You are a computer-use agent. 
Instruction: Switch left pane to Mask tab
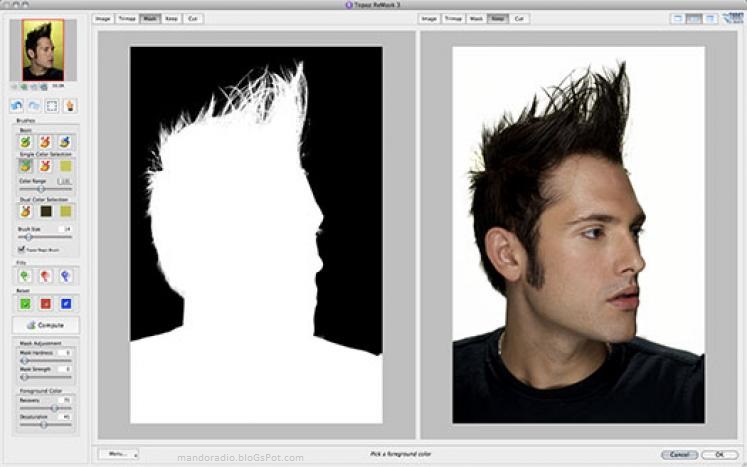150,19
